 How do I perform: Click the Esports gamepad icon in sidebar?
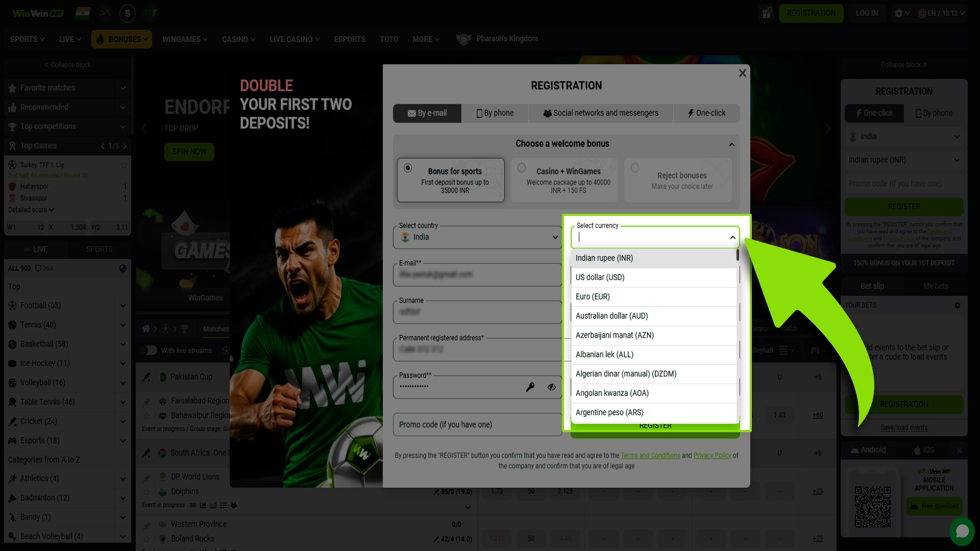12,441
